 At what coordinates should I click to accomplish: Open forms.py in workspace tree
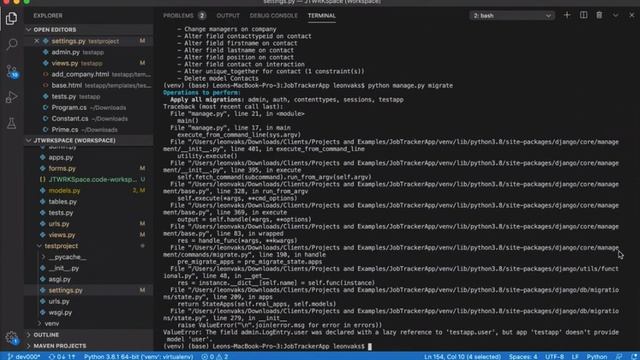pyautogui.click(x=89, y=168)
